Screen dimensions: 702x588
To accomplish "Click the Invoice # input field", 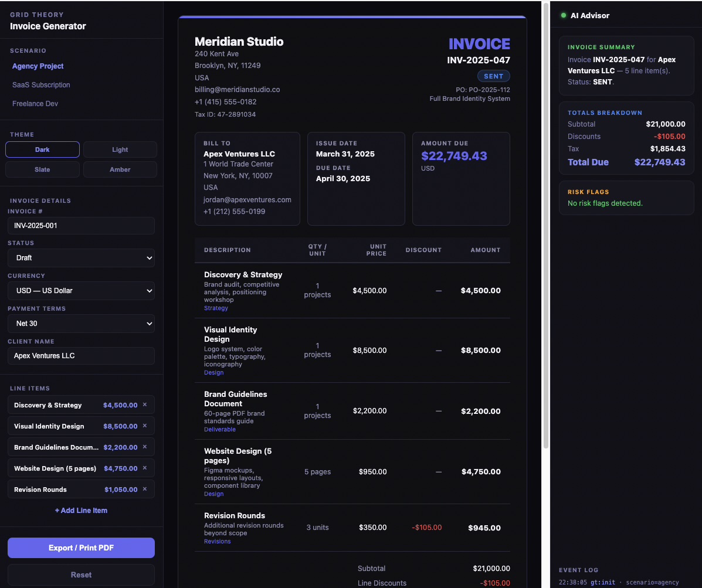I will [81, 226].
